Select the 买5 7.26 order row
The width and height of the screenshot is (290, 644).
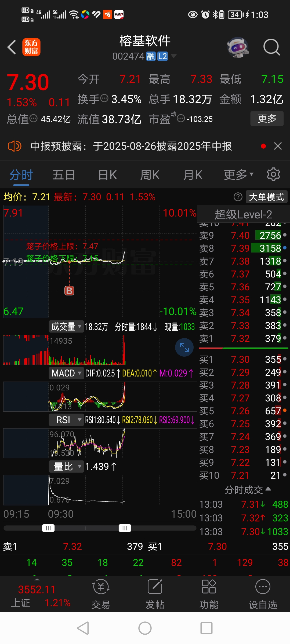(243, 411)
